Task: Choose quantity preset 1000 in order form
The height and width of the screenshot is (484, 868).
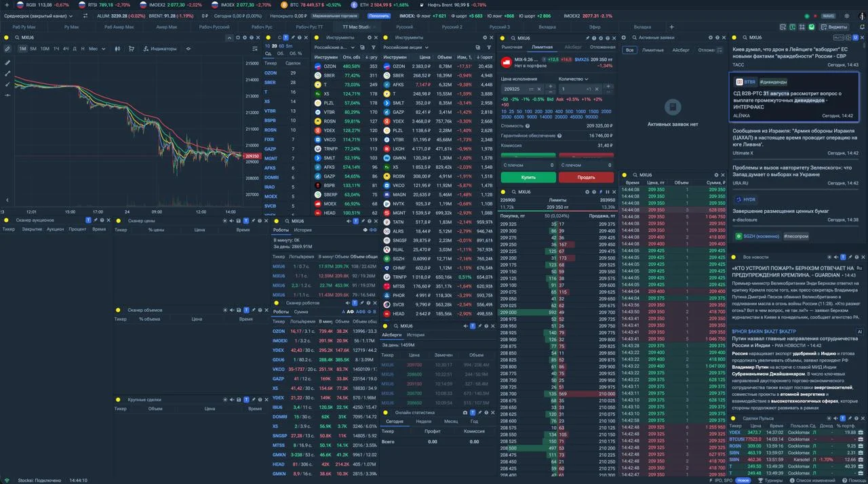Action: click(583, 111)
